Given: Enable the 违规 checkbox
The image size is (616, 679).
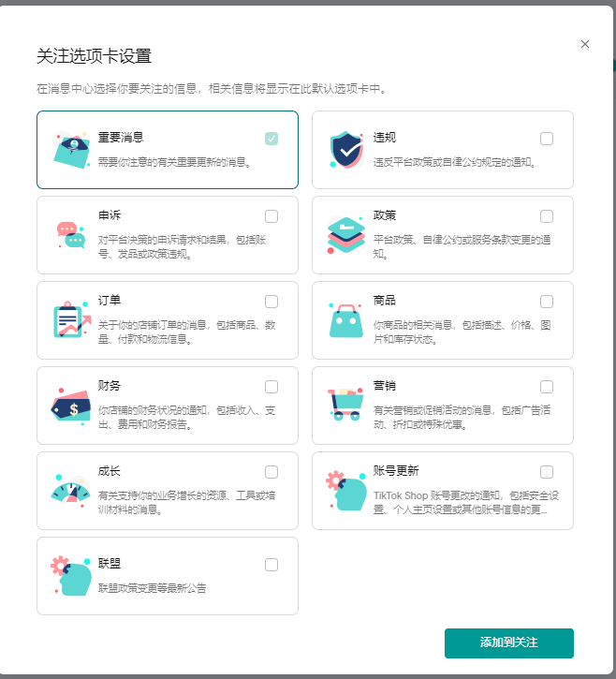Looking at the screenshot, I should click(x=547, y=139).
